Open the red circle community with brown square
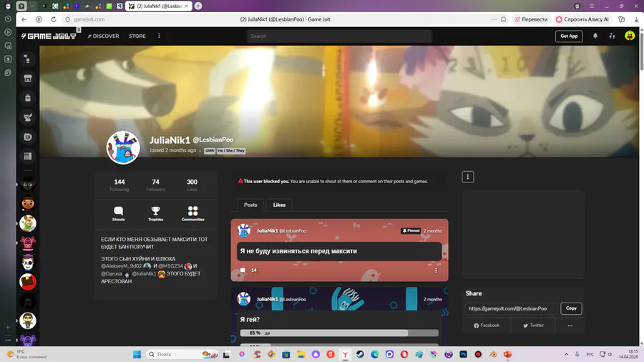 tap(27, 282)
